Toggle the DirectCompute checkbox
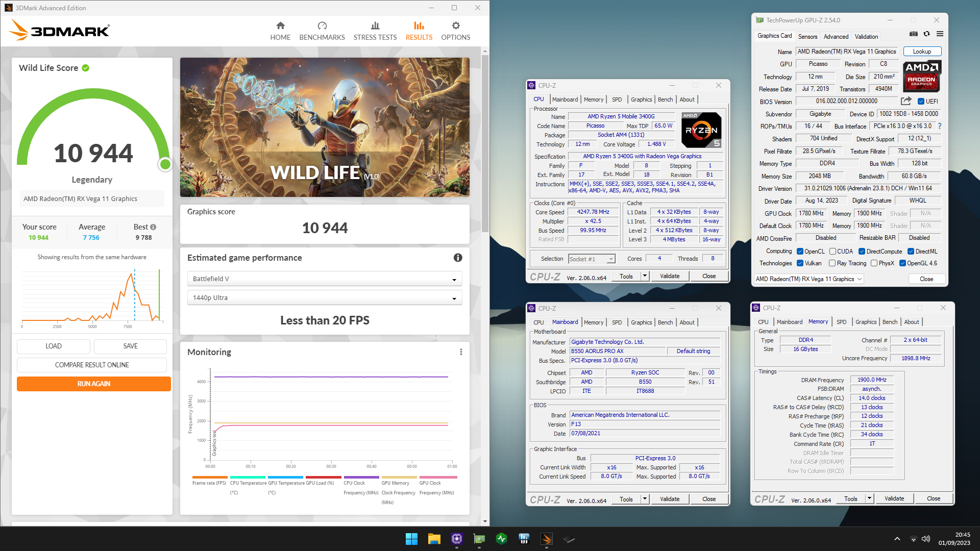Viewport: 980px width, 551px height. pos(862,252)
